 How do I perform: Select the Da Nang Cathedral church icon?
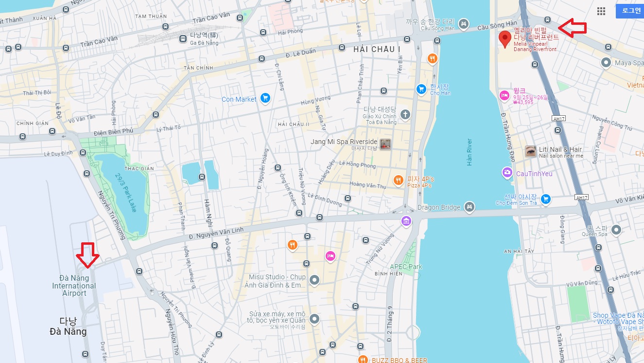(x=405, y=115)
